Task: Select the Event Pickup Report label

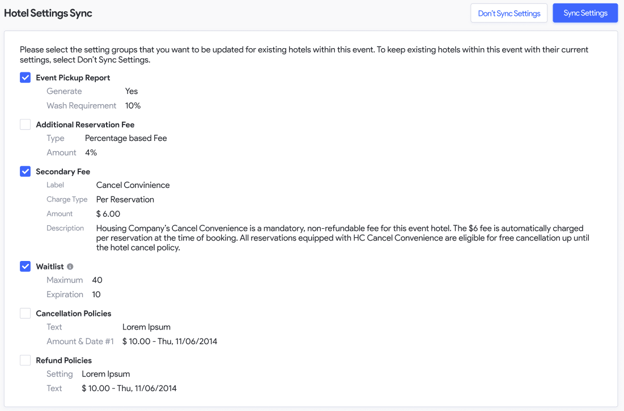Action: pyautogui.click(x=73, y=78)
